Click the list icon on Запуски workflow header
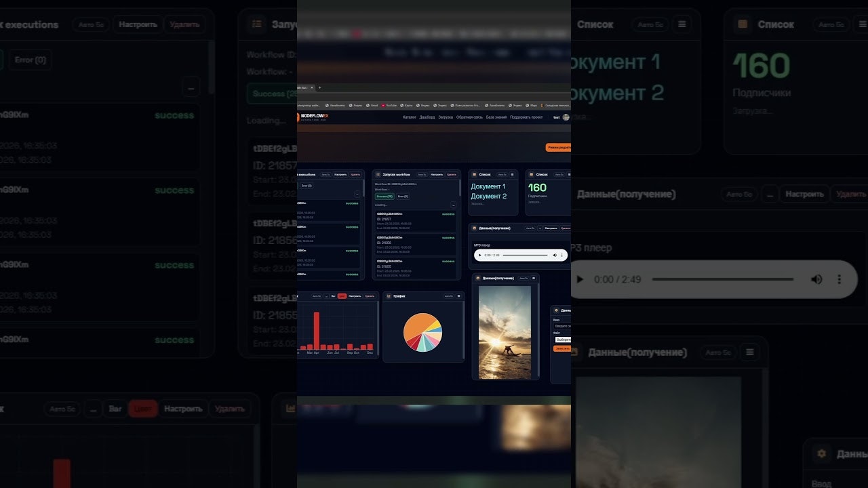Screen dimensions: 868x488 pos(378,174)
